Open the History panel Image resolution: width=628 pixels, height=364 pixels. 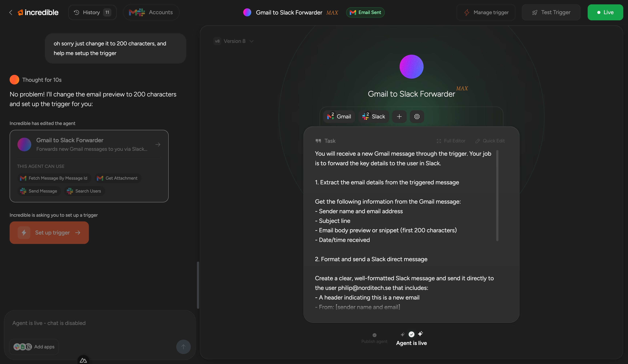tap(92, 13)
